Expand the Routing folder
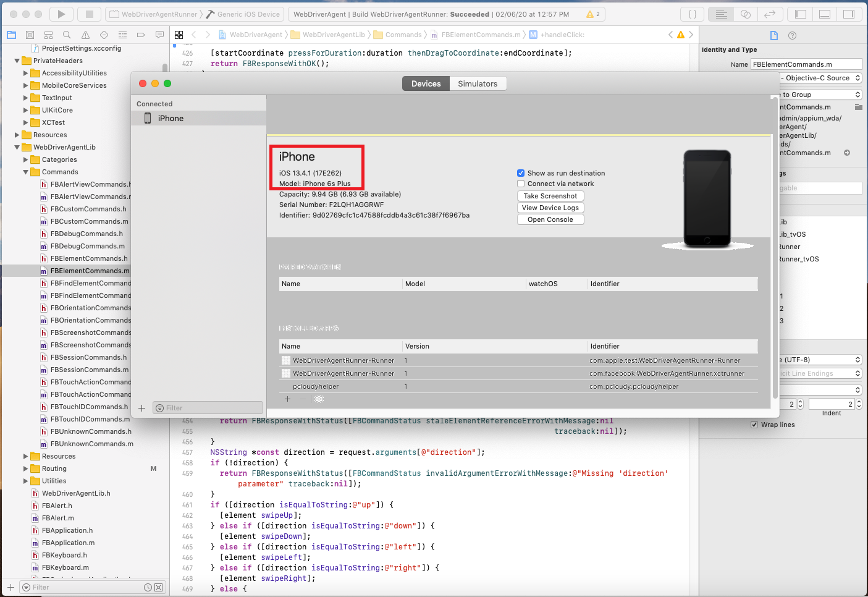Viewport: 868px width, 597px height. point(25,468)
